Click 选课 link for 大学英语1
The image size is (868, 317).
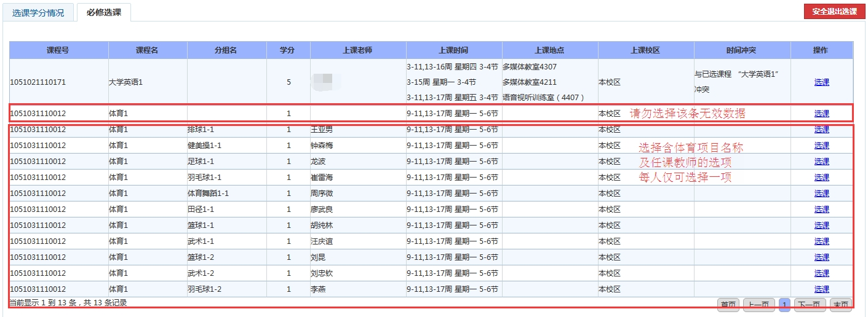tap(821, 82)
